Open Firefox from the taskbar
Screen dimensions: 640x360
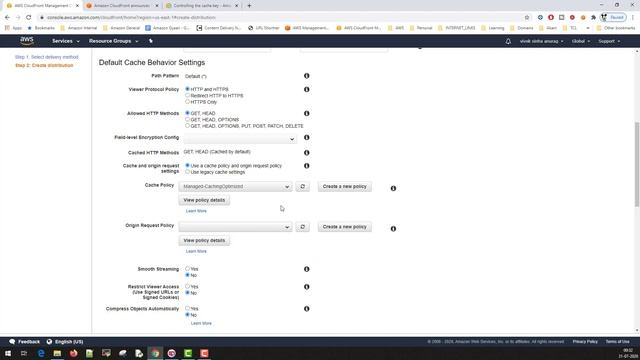[x=73, y=353]
